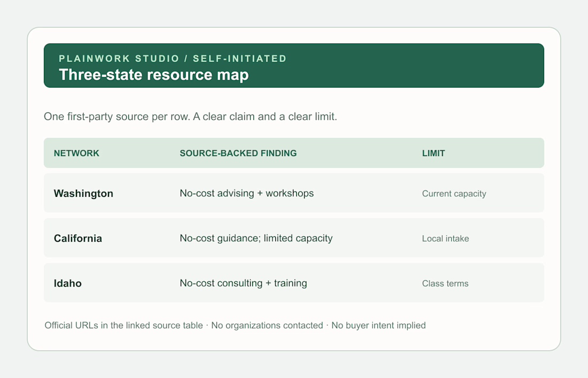Click "No-cost advising + workshops" finding

tap(247, 193)
